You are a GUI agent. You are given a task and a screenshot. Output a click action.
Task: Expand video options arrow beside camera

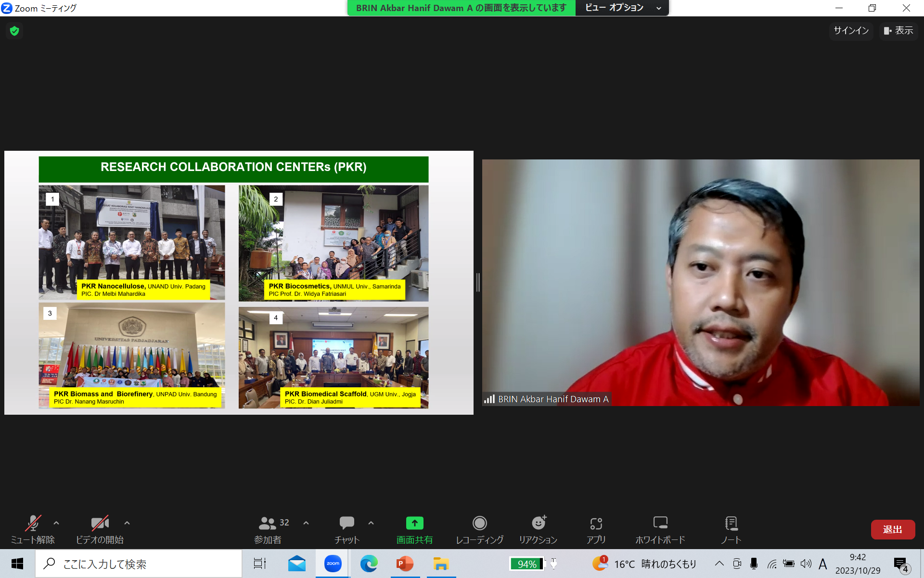tap(127, 523)
